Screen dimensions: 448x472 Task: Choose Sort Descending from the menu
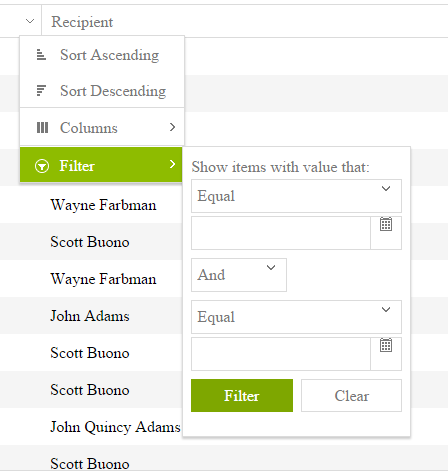point(102,91)
